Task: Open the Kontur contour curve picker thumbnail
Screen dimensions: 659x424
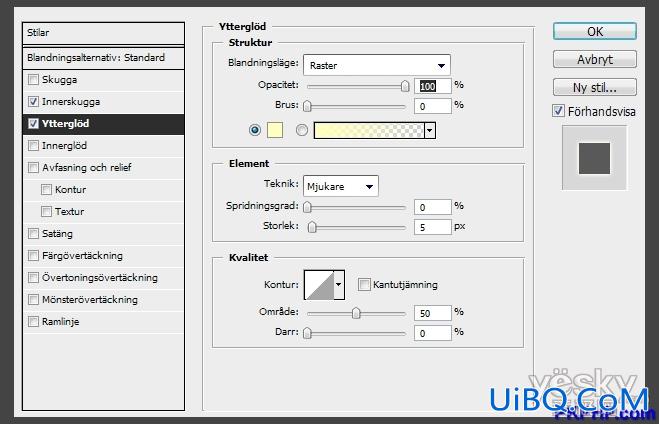Action: [x=319, y=285]
